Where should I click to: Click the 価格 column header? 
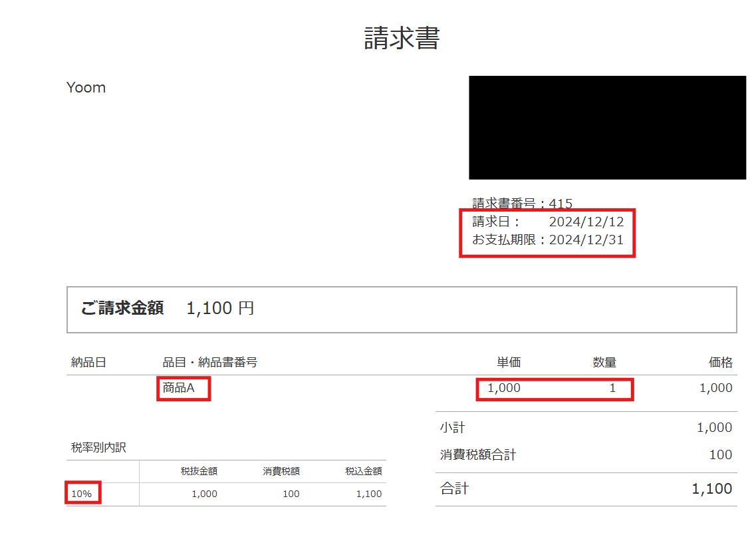tap(720, 362)
